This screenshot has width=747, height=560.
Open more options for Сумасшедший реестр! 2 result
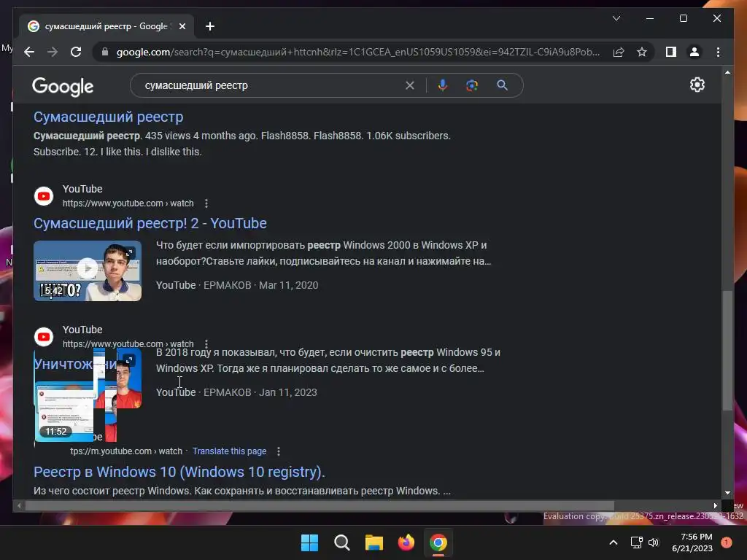click(x=206, y=203)
